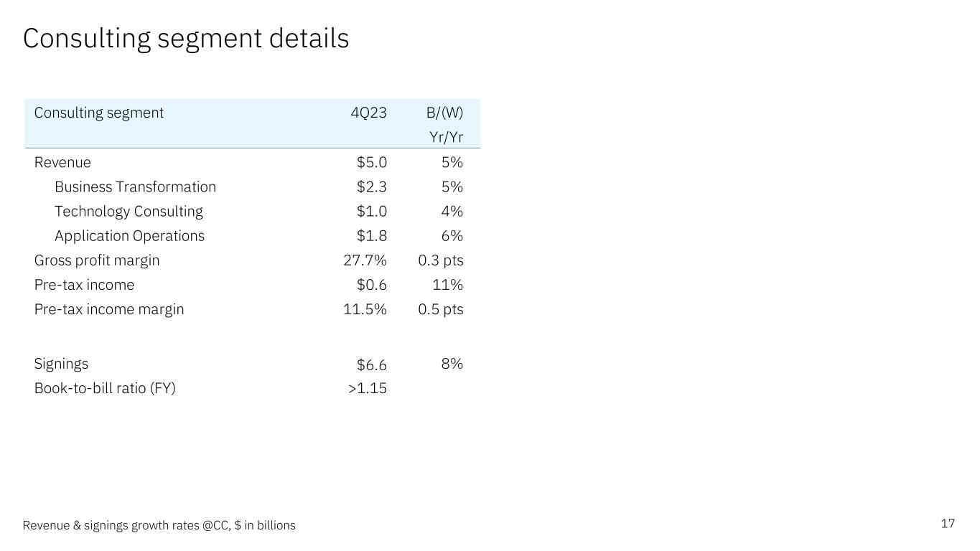The image size is (980, 551).
Task: Click the 4Q23 column header
Action: pos(368,113)
